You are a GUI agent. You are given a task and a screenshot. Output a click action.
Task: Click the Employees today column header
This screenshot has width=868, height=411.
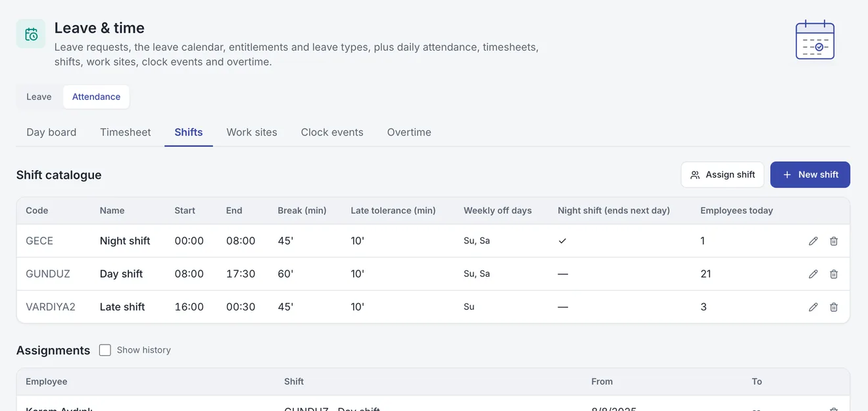click(736, 210)
